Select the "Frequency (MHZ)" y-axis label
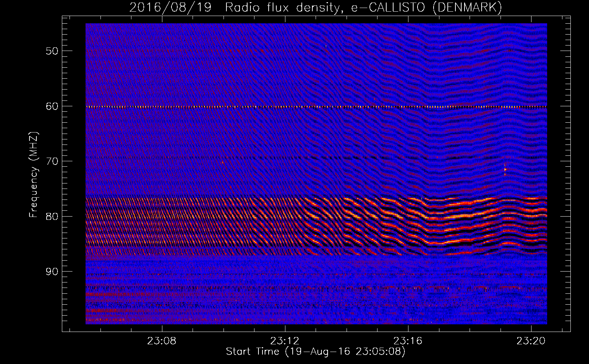Screen dimensions: 589x364 pos(33,175)
